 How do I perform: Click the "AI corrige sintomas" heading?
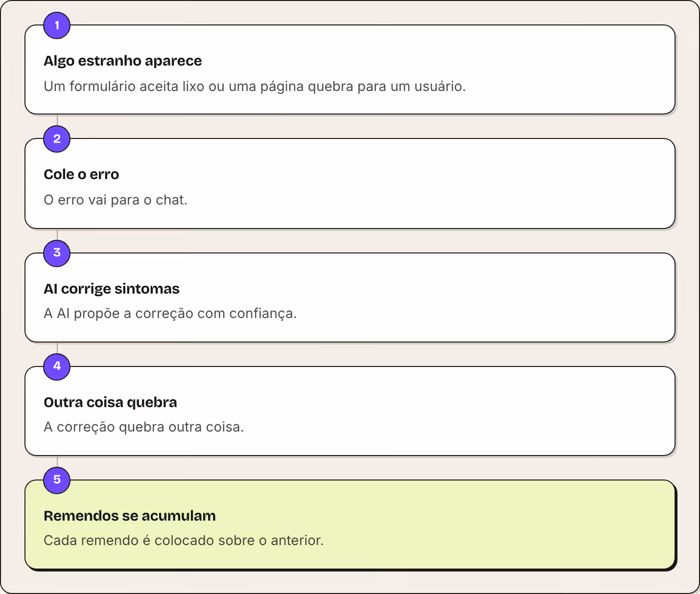coord(112,289)
